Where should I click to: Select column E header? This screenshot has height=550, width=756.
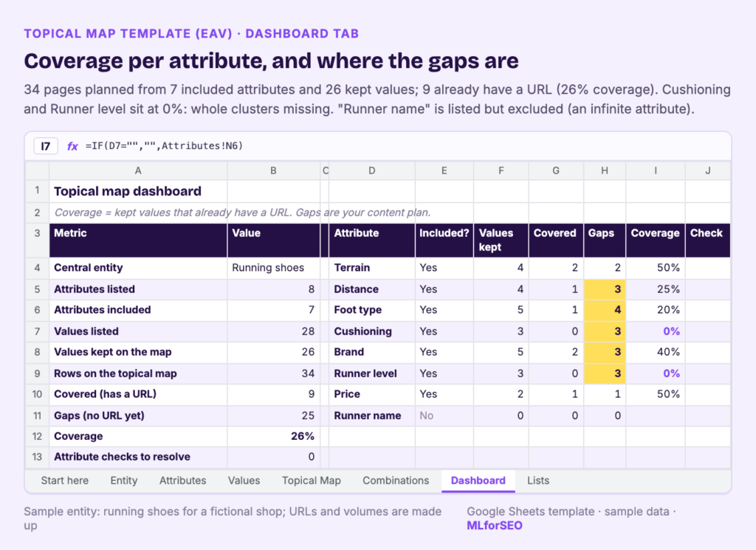pos(444,171)
